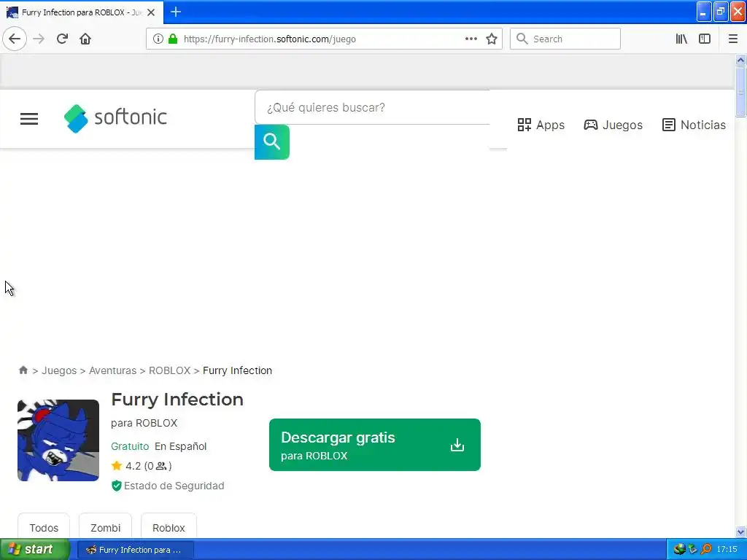The width and height of the screenshot is (747, 560).
Task: Open Juegos breadcrumb link
Action: 59,370
